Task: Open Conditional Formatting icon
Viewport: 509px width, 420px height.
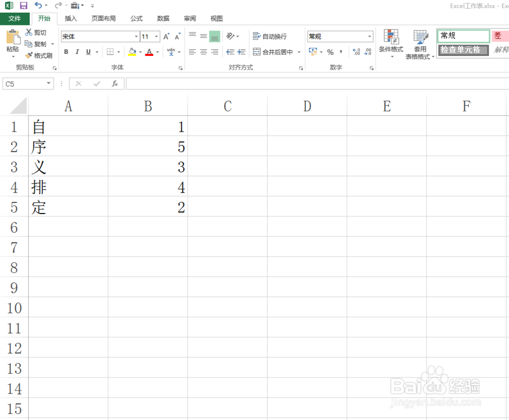Action: [x=391, y=36]
